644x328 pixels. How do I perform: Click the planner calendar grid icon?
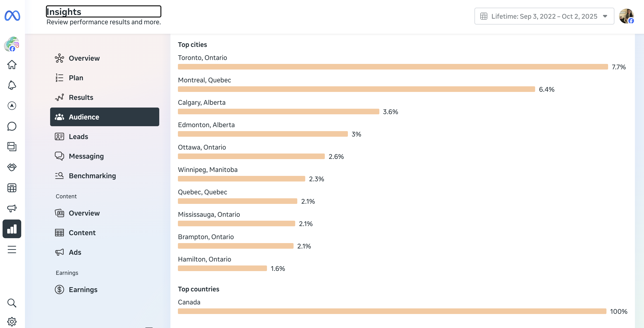pyautogui.click(x=12, y=188)
